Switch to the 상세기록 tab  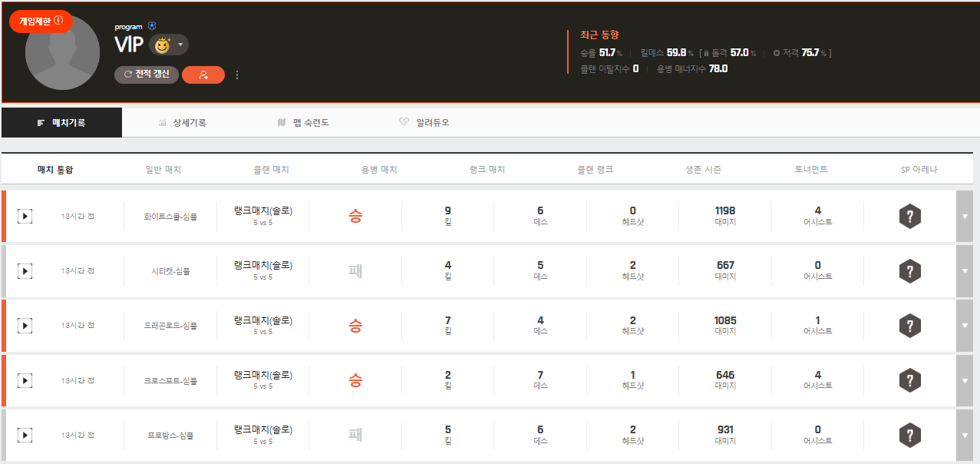(x=183, y=123)
